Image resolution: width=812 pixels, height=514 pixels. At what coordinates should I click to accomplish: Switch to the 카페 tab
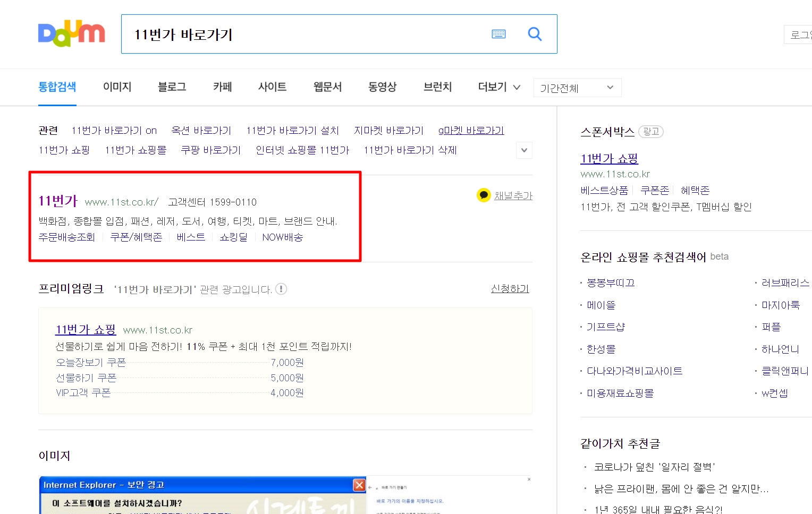pyautogui.click(x=222, y=87)
